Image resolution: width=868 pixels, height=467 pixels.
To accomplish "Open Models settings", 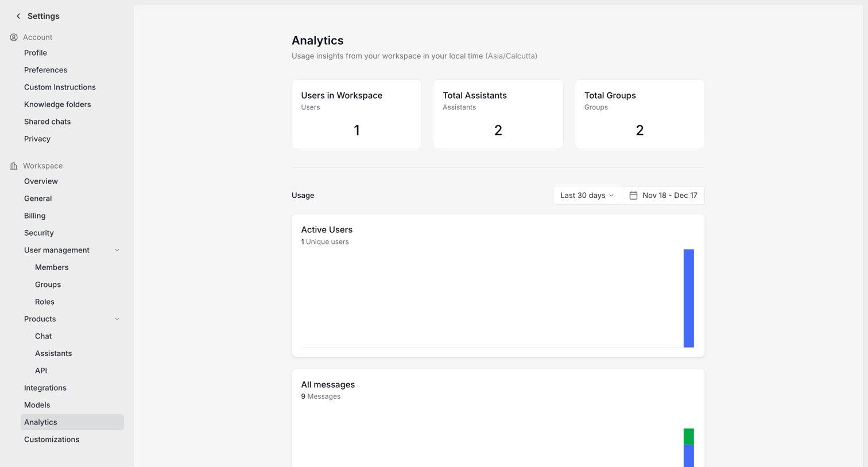I will [37, 405].
